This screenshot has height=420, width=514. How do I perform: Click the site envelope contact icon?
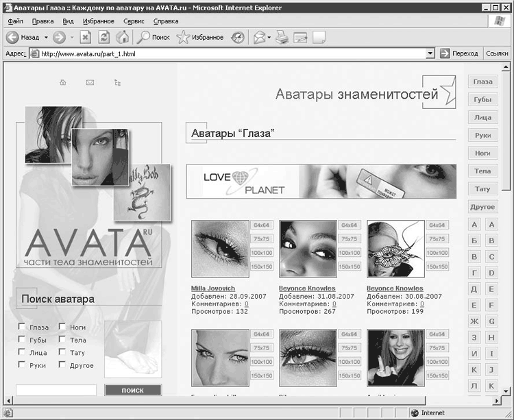[90, 82]
